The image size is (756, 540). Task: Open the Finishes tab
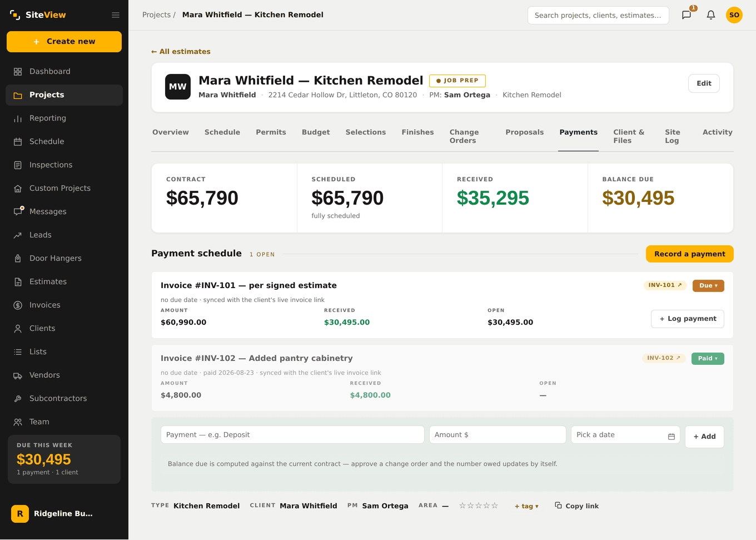417,132
